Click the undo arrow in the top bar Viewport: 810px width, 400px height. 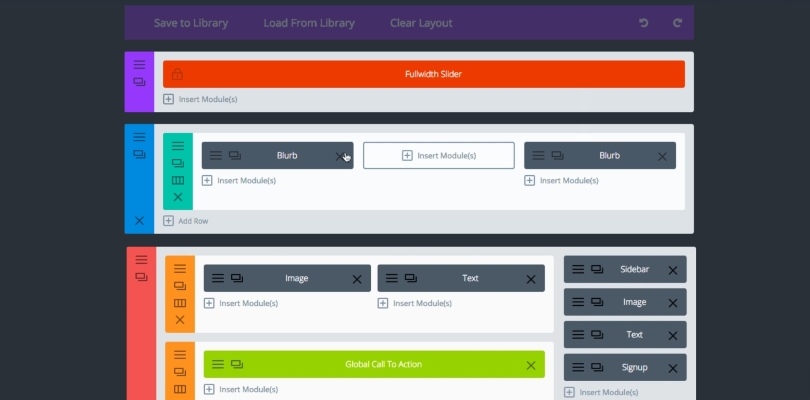click(643, 23)
